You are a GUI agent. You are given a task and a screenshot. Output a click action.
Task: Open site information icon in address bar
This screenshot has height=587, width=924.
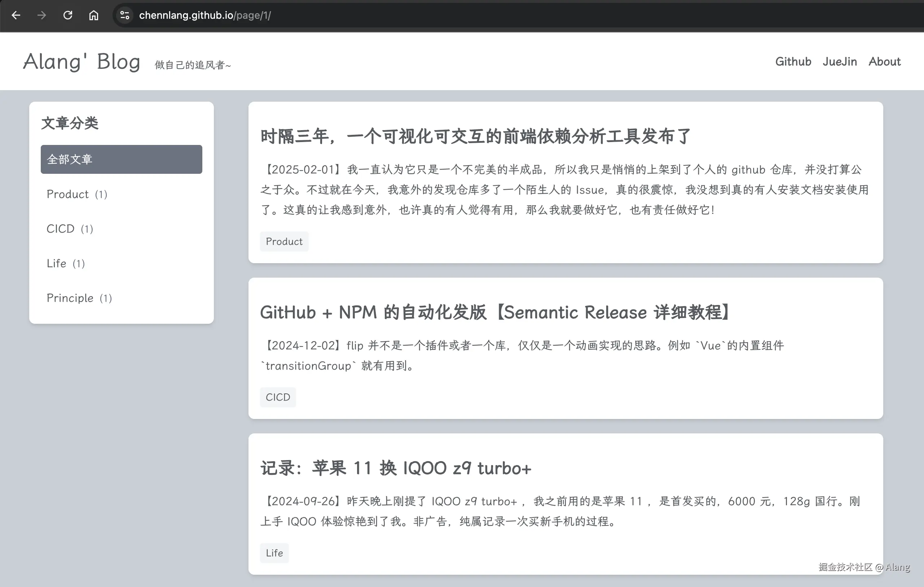(125, 16)
